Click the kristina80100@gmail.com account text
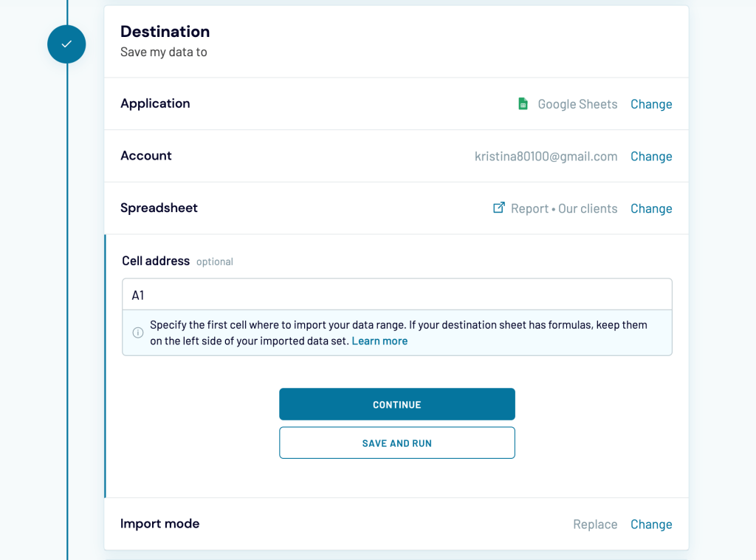The image size is (756, 560). pyautogui.click(x=546, y=156)
